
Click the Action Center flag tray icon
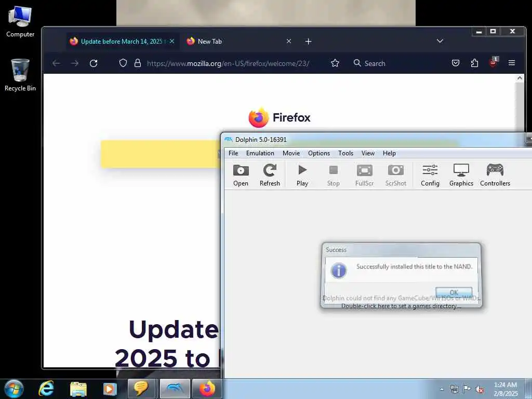coord(467,390)
